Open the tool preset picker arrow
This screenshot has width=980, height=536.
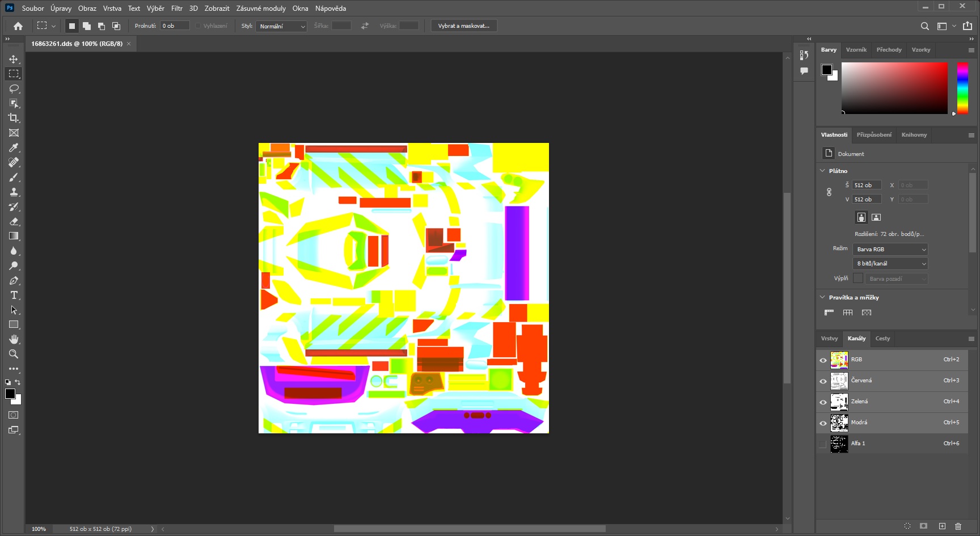(53, 26)
